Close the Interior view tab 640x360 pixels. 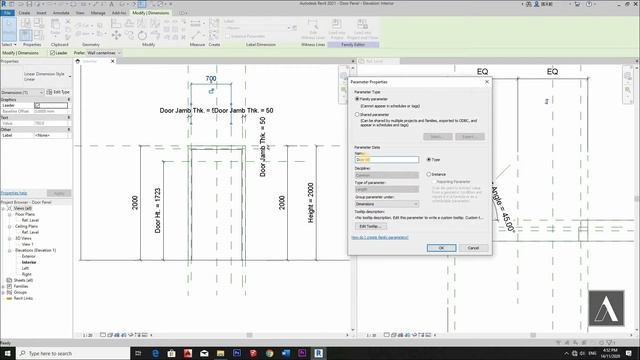pyautogui.click(x=113, y=61)
